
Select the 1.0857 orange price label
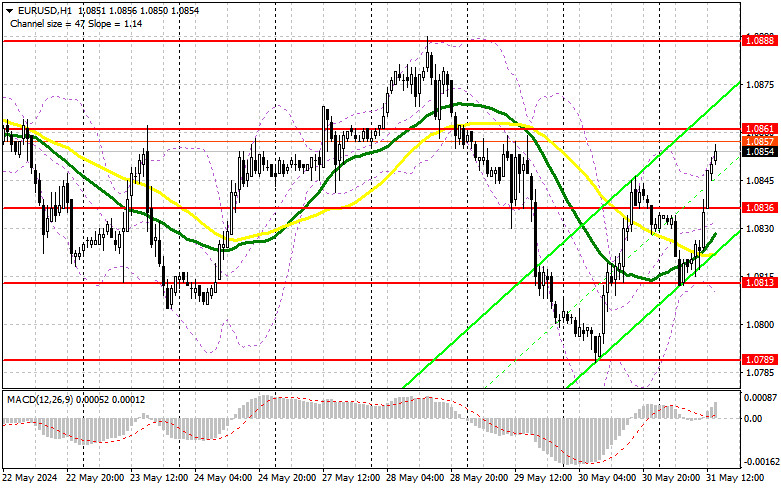click(760, 141)
